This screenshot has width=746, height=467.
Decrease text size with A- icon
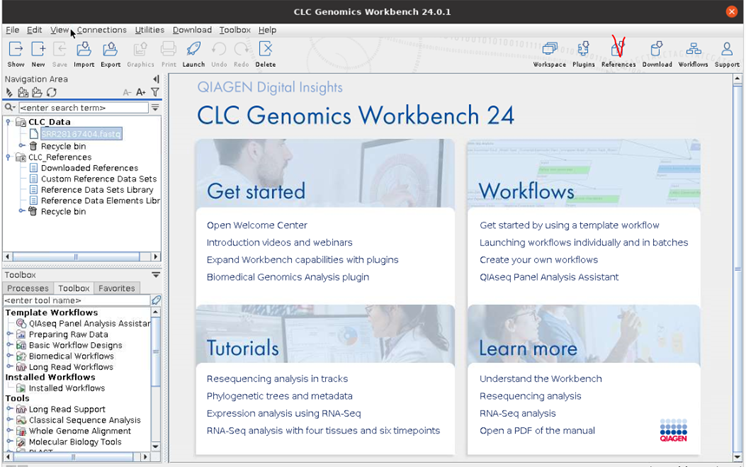click(127, 92)
